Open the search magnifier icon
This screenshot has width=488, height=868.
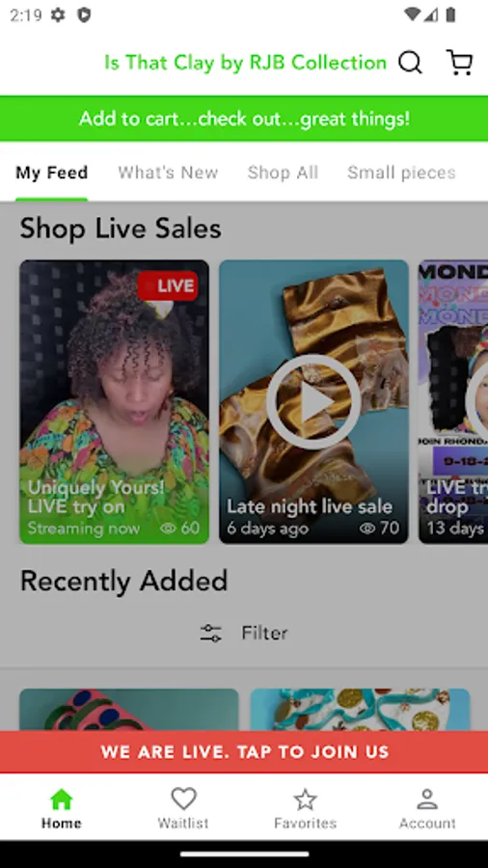click(411, 63)
